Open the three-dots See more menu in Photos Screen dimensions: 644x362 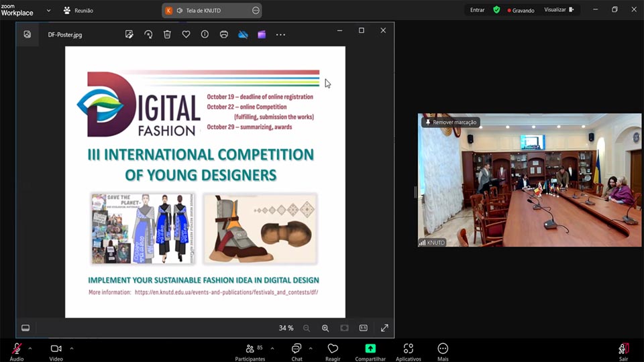(280, 34)
